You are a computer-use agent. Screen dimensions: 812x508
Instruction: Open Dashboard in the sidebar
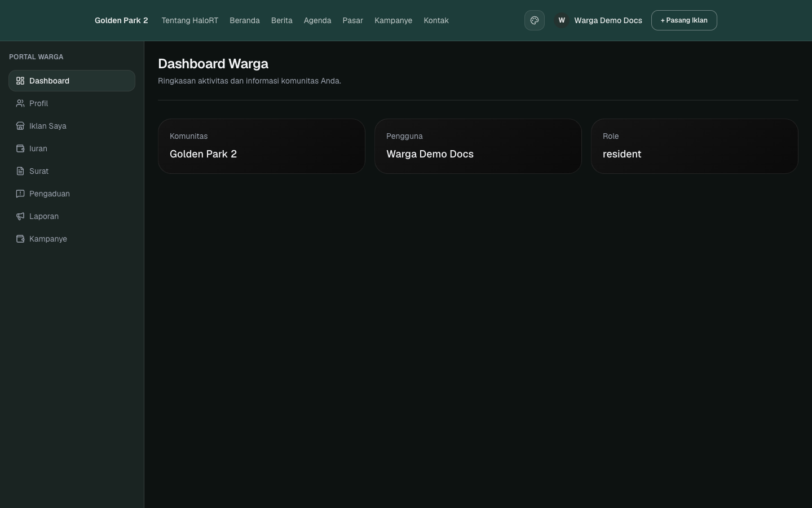coord(72,81)
